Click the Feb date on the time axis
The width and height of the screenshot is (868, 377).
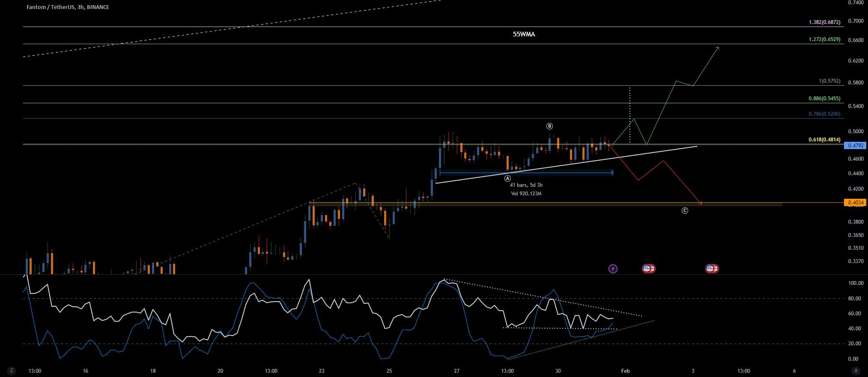626,371
